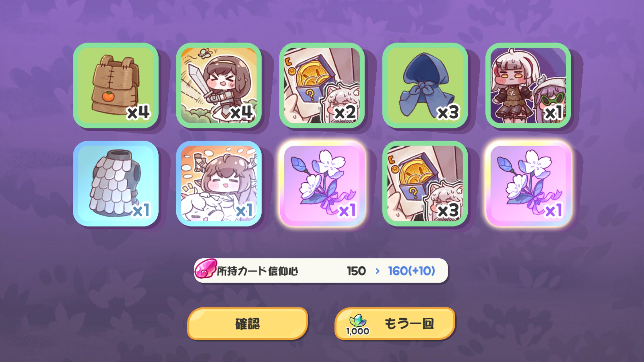
Task: Click the 確認 confirm button
Action: pyautogui.click(x=248, y=324)
